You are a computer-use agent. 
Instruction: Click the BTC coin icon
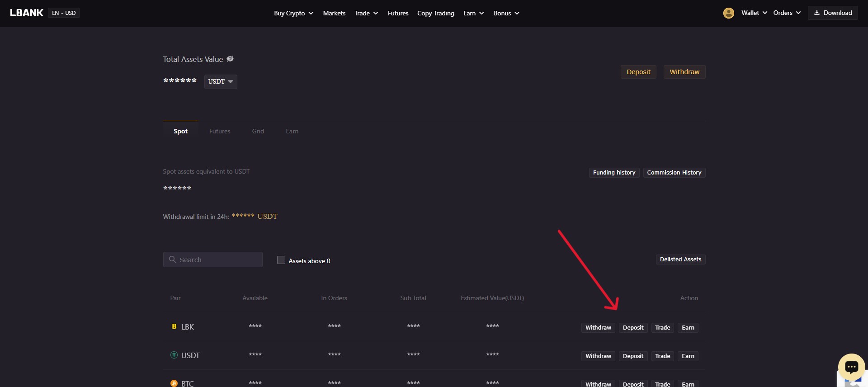point(174,383)
